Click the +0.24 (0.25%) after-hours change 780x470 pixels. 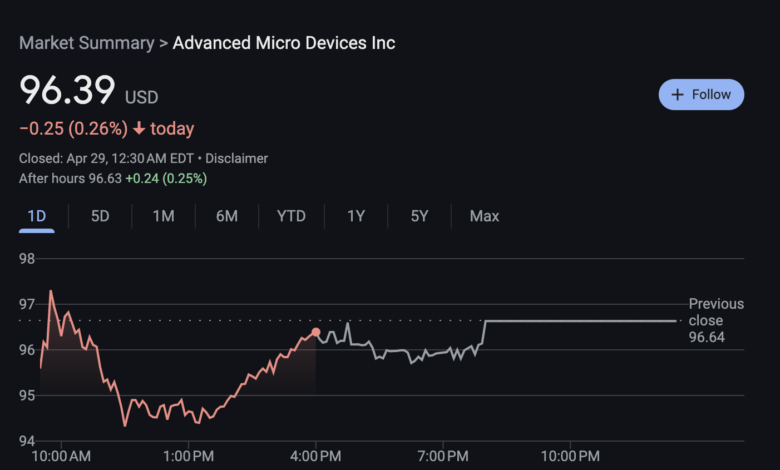click(x=166, y=179)
